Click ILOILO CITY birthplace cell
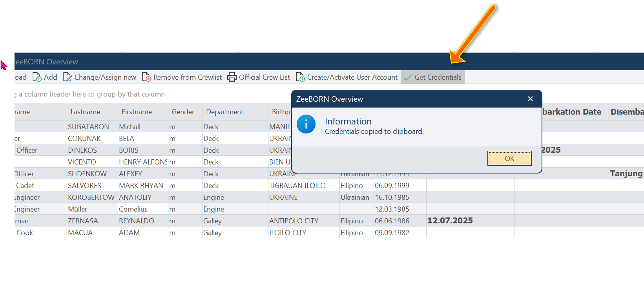Viewport: 644px width, 294px height. coord(304,233)
